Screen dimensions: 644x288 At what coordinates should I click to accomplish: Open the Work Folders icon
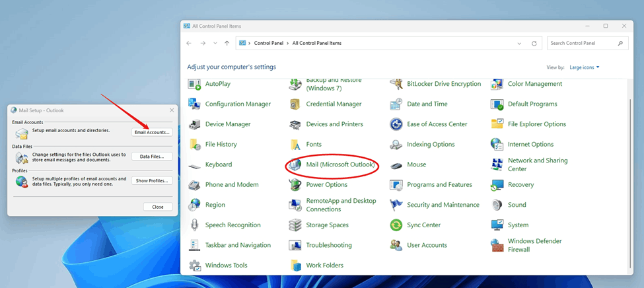point(295,265)
